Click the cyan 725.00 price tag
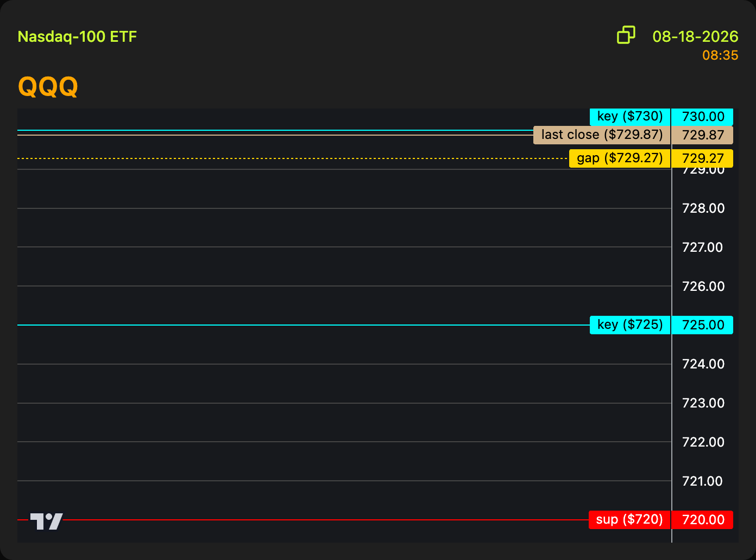 point(702,325)
